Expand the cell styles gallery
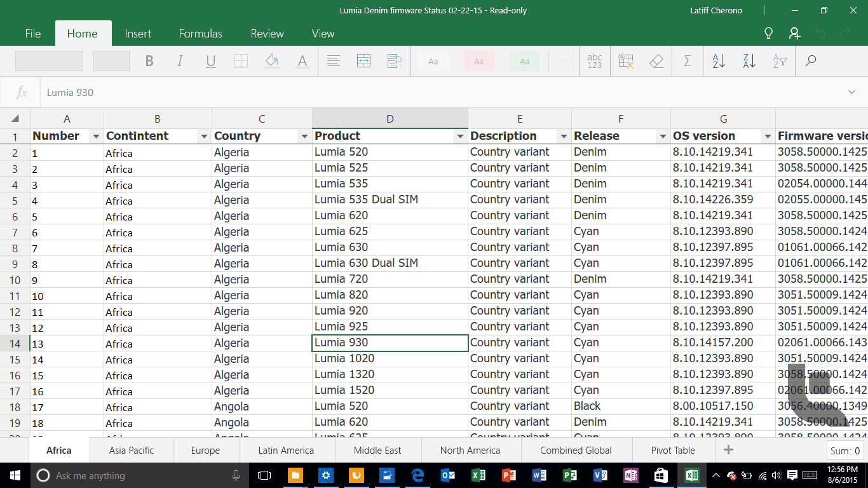The width and height of the screenshot is (868, 488). click(x=562, y=61)
